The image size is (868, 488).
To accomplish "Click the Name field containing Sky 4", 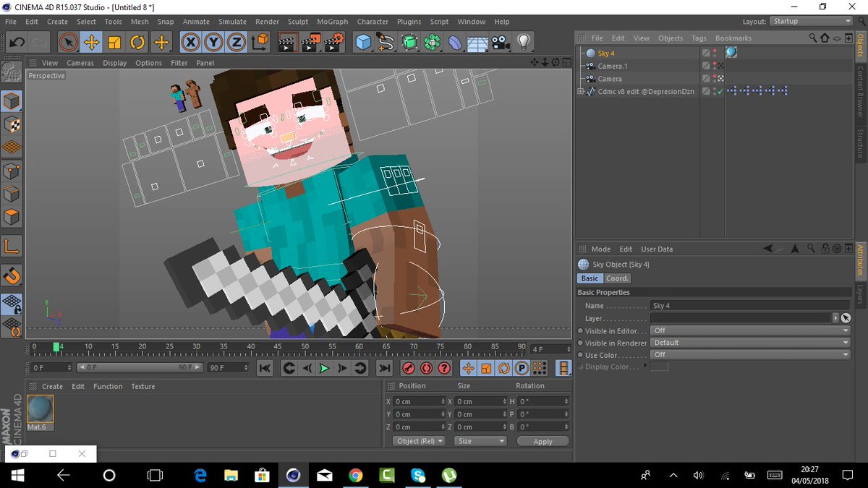I will [x=750, y=306].
